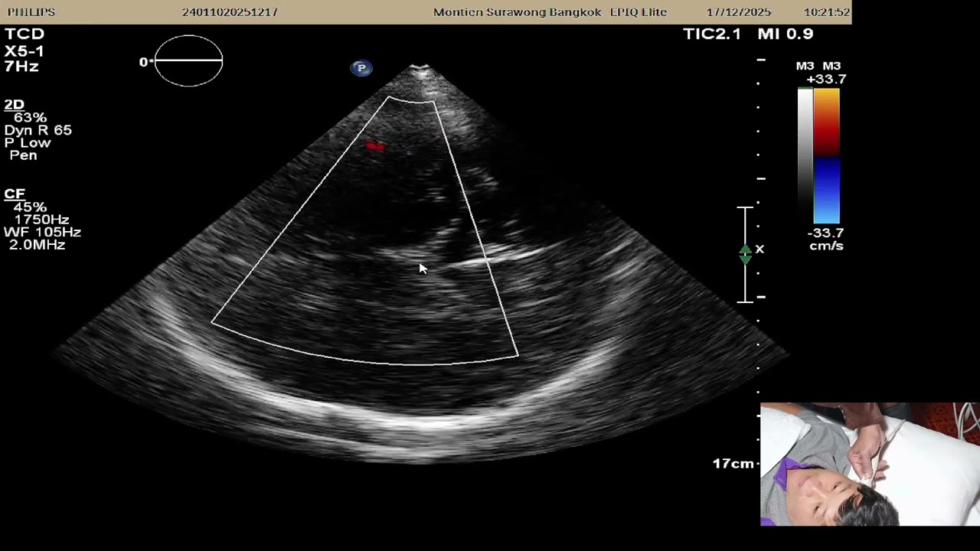
Task: Click the focal zone range bracket
Action: (x=746, y=255)
